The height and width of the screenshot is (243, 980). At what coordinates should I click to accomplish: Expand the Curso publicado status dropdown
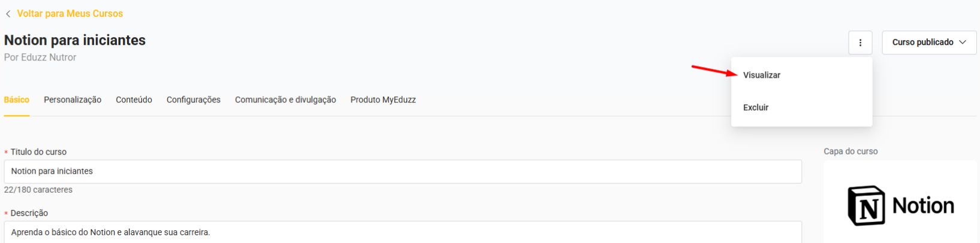pyautogui.click(x=929, y=42)
